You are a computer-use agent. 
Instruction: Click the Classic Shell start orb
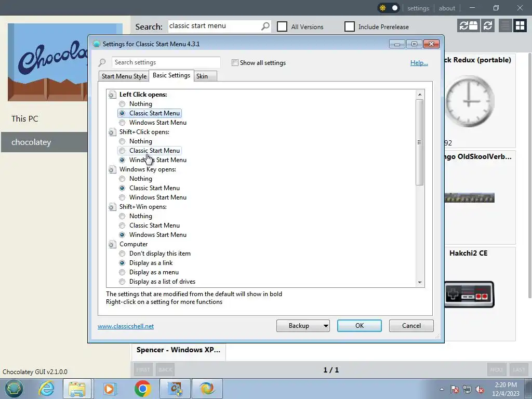(14, 389)
